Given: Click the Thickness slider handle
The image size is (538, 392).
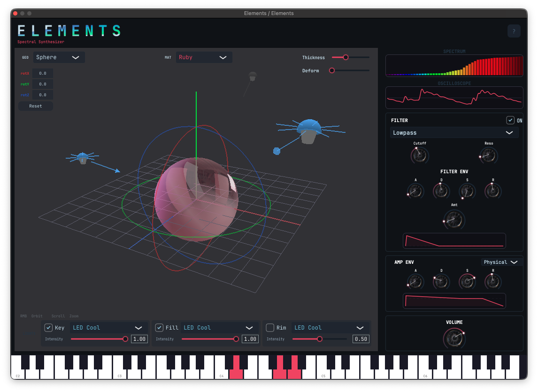Looking at the screenshot, I should 346,57.
